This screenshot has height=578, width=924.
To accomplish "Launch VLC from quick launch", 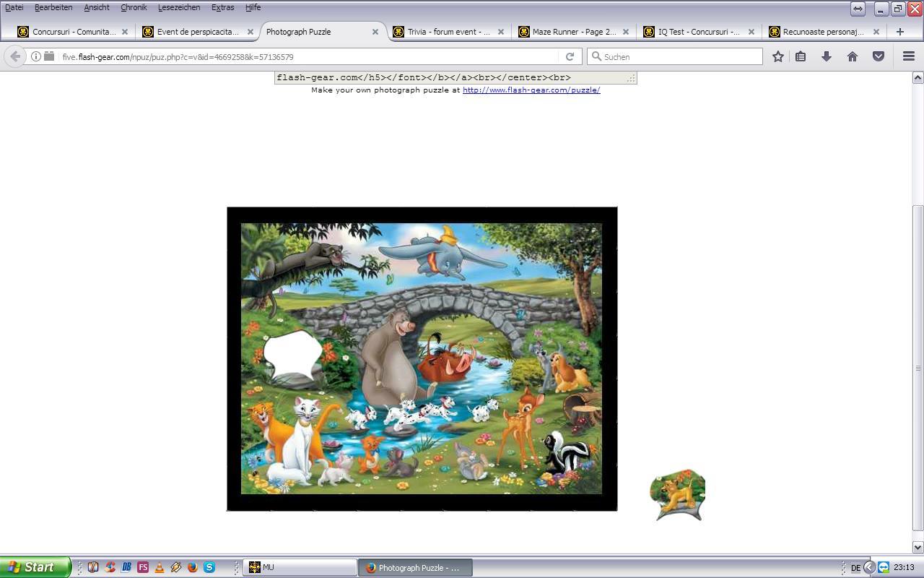I will 159,568.
